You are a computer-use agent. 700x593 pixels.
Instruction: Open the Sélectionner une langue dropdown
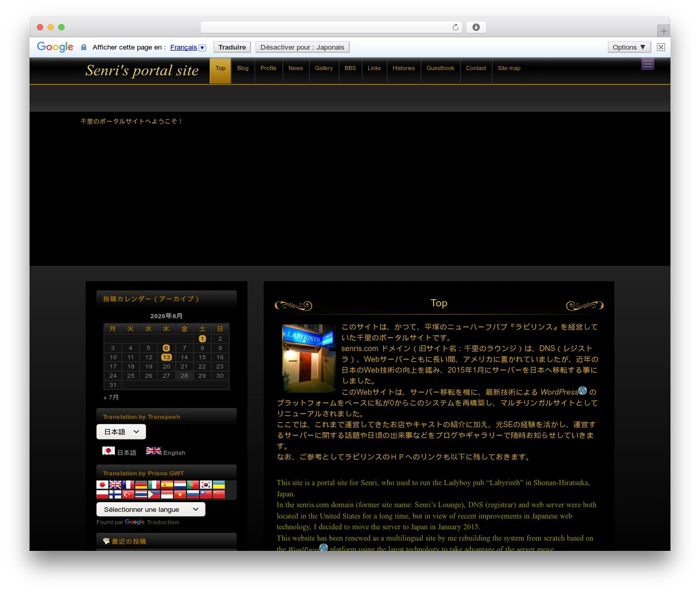coord(151,509)
